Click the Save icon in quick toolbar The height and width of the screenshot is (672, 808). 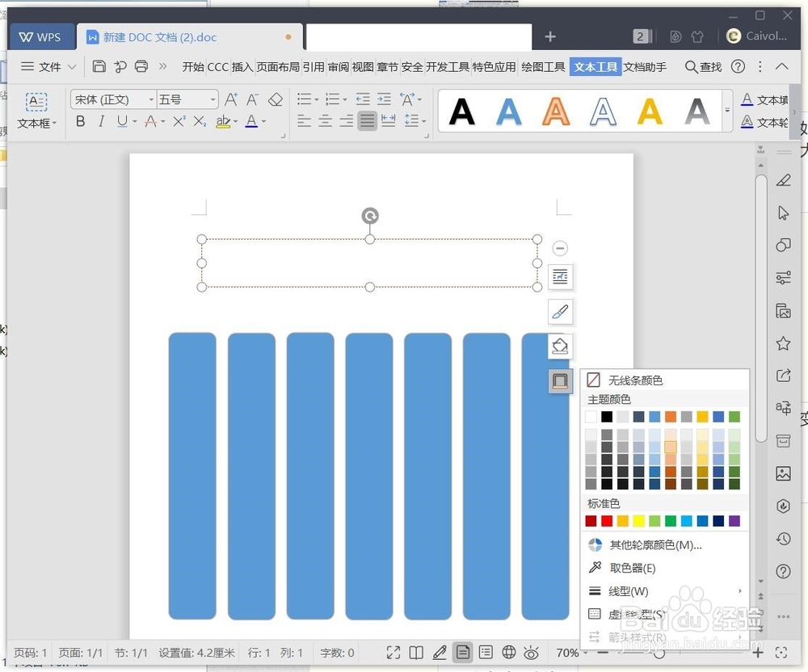coord(99,66)
